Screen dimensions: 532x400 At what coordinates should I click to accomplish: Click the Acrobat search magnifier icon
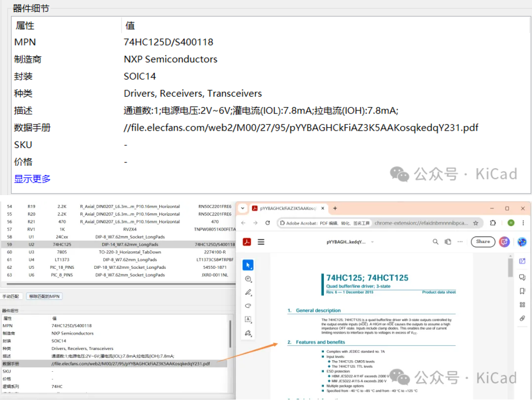pyautogui.click(x=436, y=242)
